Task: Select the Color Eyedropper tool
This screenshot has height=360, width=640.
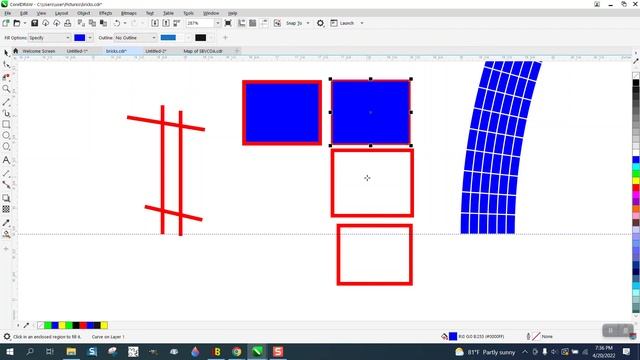Action: click(x=6, y=223)
